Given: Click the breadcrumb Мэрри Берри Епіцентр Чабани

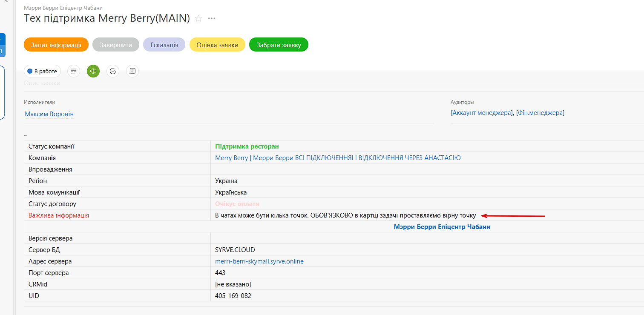Looking at the screenshot, I should point(63,8).
